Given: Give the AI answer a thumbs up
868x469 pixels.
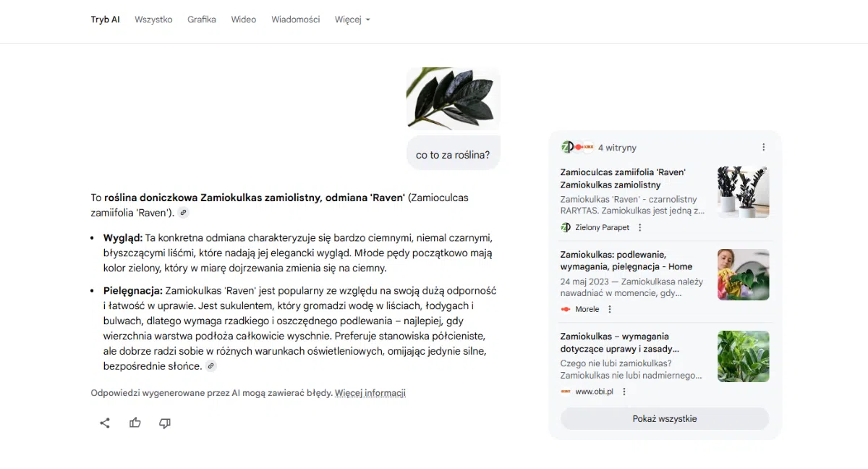Looking at the screenshot, I should (x=135, y=423).
